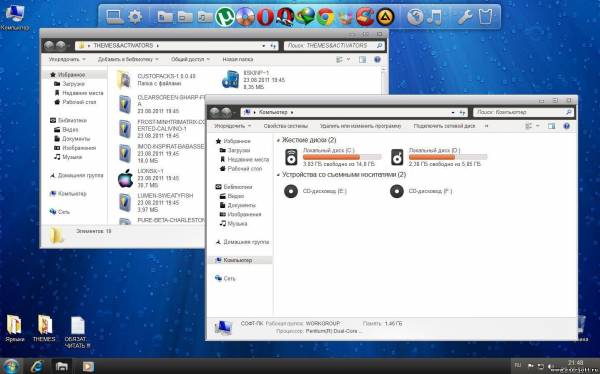Click search field in Компьютер window
600x374 pixels.
coord(523,112)
